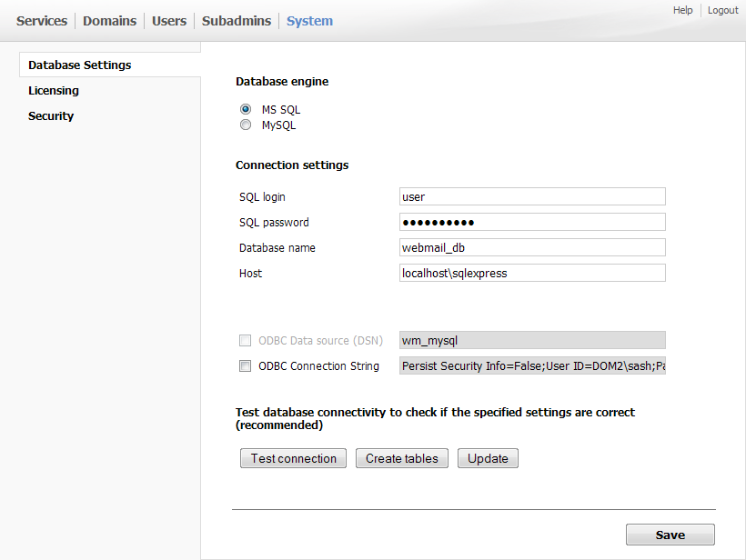Open the Subadmins tab
The height and width of the screenshot is (560, 746).
pyautogui.click(x=237, y=21)
